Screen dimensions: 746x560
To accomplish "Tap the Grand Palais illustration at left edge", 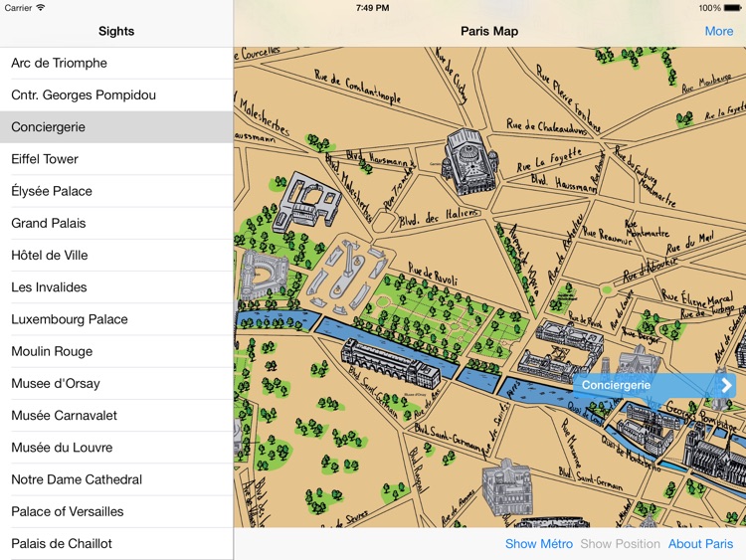I will pos(262,275).
